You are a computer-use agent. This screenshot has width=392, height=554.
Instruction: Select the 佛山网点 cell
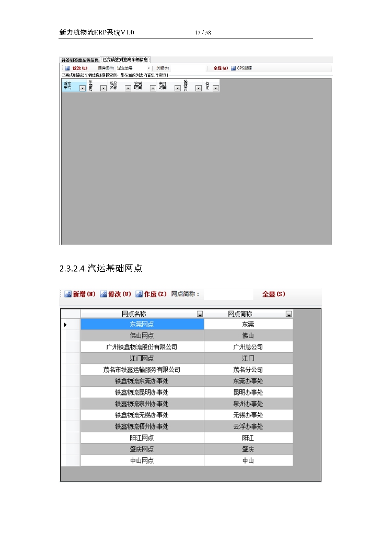tap(142, 336)
